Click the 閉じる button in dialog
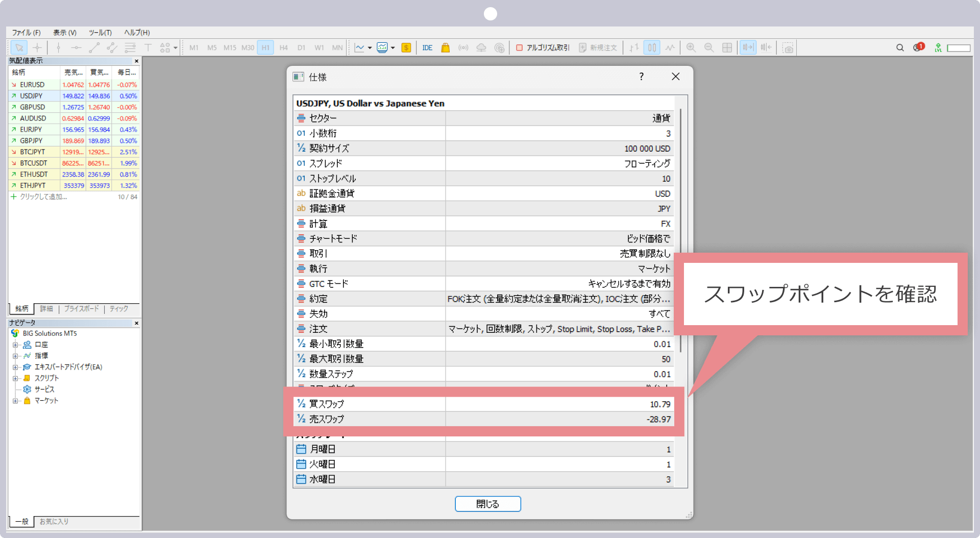 487,504
